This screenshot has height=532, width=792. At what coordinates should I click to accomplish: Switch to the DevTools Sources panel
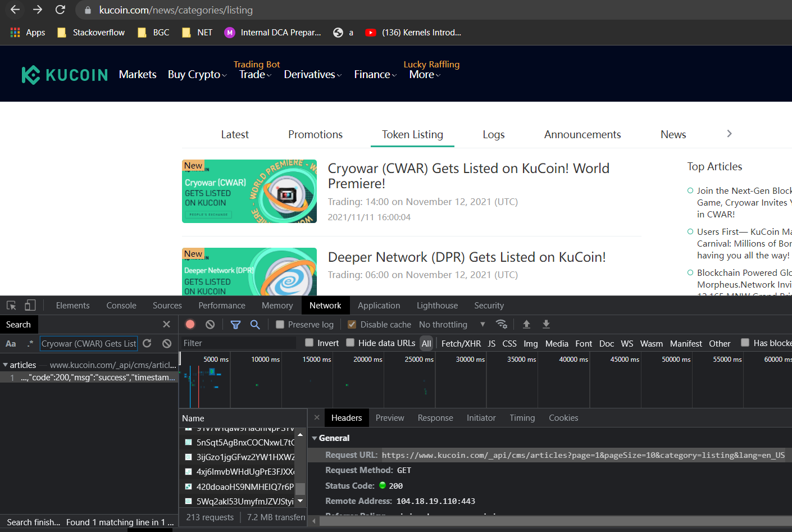[x=167, y=306]
